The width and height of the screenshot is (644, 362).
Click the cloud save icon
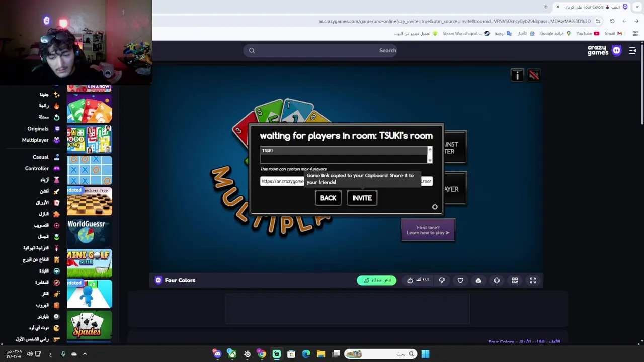pyautogui.click(x=478, y=280)
